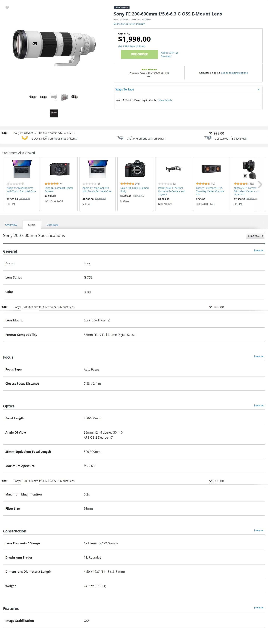Image resolution: width=268 pixels, height=644 pixels.
Task: Click Klipsch star rating (15)
Action: click(x=203, y=184)
